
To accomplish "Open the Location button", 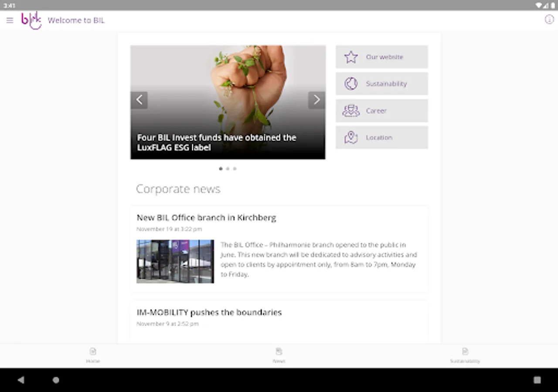I will (x=382, y=138).
